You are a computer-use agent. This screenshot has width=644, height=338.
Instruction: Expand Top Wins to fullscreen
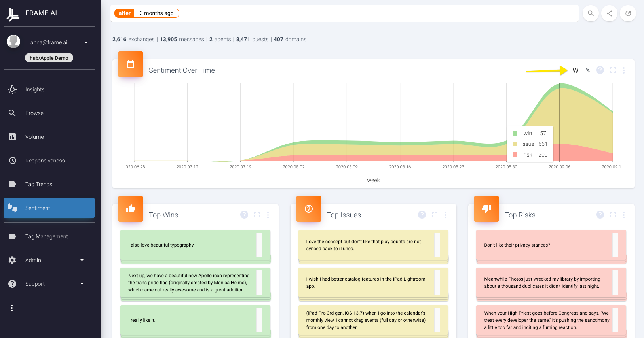tap(257, 215)
